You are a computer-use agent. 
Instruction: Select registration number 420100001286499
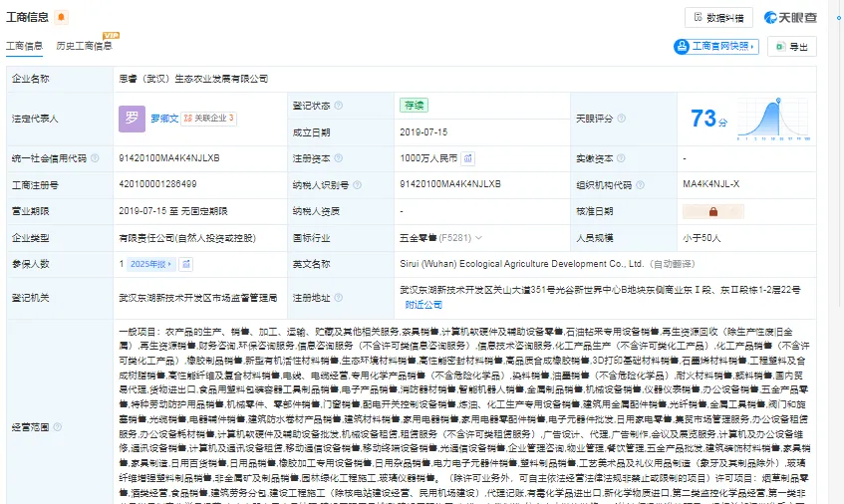[x=157, y=184]
